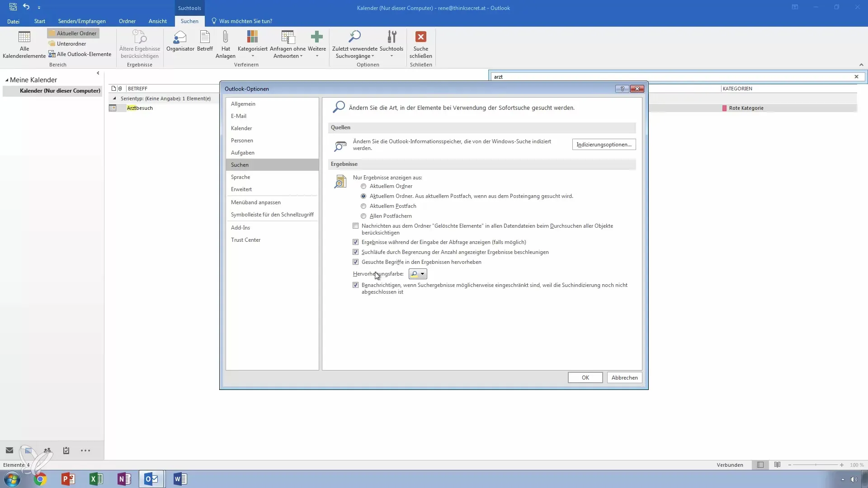Viewport: 868px width, 488px height.
Task: Open the Ansicht ribbon tab
Action: click(158, 21)
